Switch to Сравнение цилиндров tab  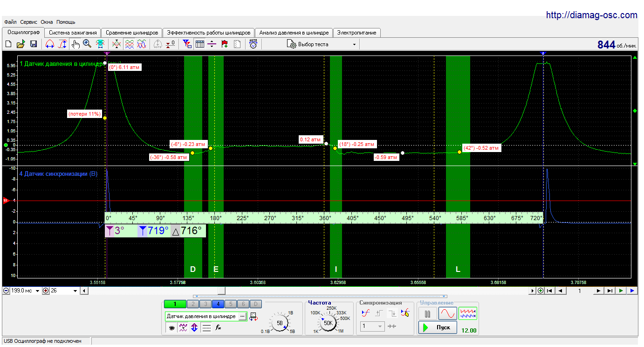[132, 33]
